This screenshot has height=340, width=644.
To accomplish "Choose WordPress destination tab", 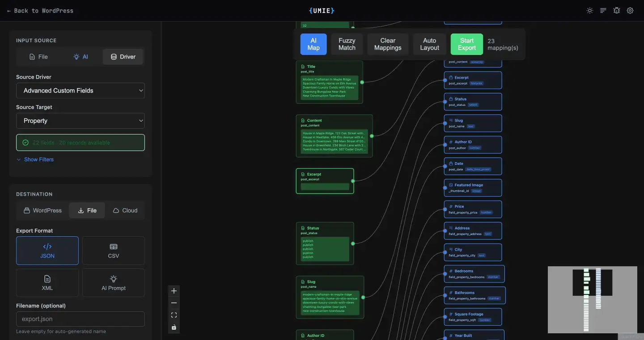I will [42, 210].
